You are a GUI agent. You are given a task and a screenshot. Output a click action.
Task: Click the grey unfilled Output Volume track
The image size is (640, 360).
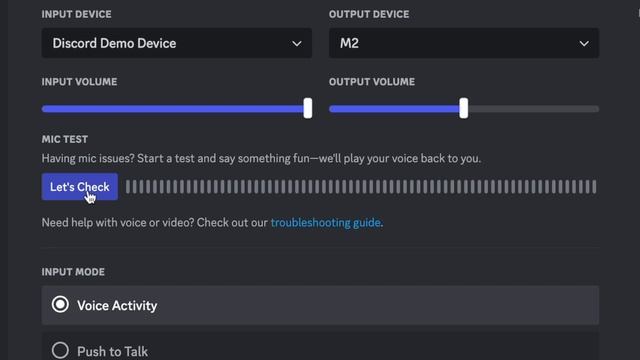coord(534,109)
